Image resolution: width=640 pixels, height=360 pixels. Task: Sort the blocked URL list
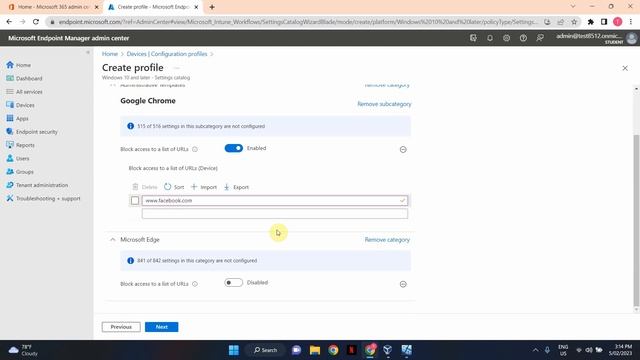[174, 187]
